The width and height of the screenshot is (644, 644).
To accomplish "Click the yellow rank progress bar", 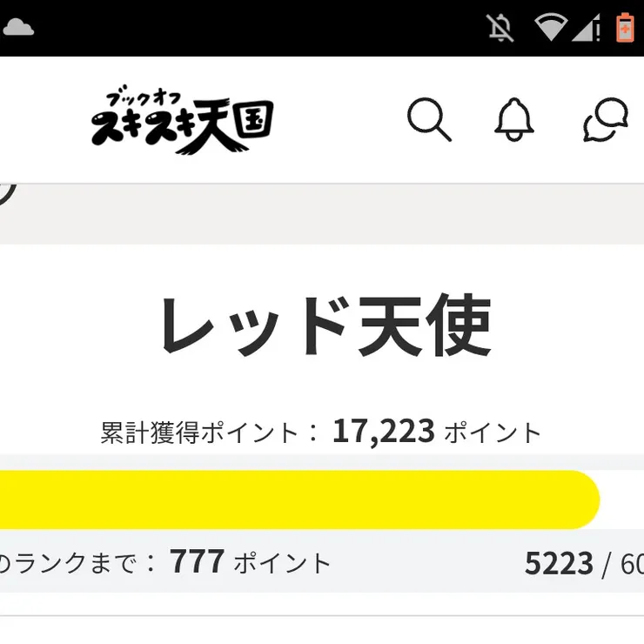I will 296,500.
